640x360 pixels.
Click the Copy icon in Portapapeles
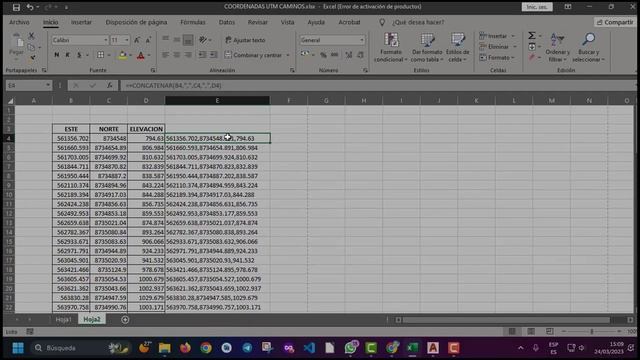[x=31, y=47]
